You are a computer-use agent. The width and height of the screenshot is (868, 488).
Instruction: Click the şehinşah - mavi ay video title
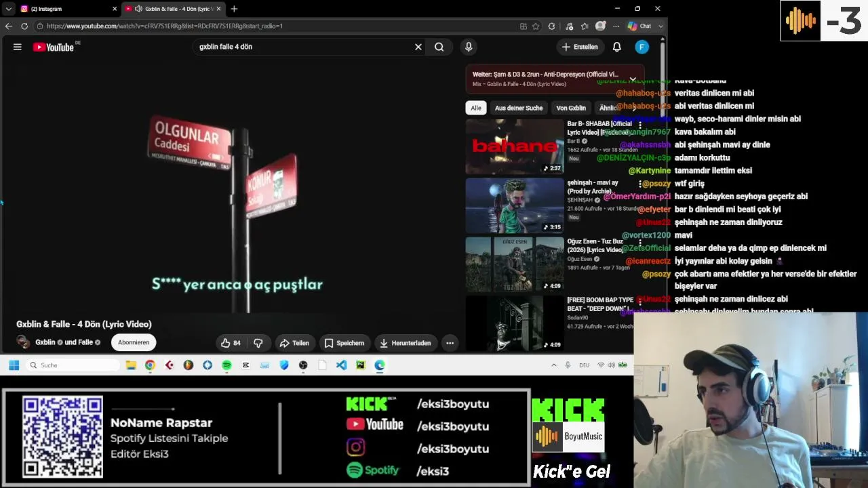tap(593, 186)
